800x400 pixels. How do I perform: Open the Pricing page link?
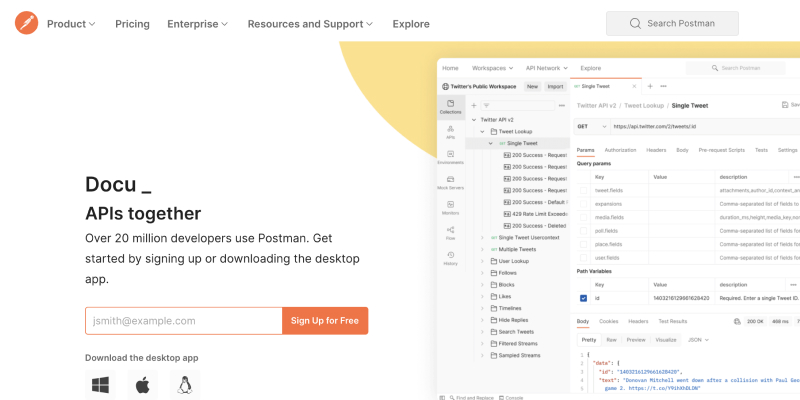132,24
